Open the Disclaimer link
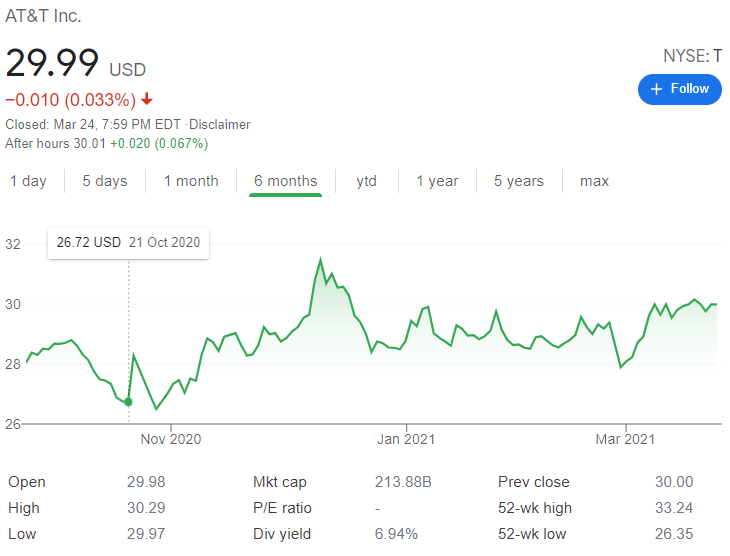The image size is (730, 556). click(x=219, y=125)
